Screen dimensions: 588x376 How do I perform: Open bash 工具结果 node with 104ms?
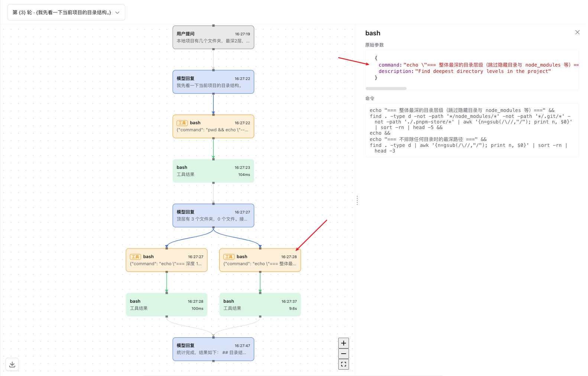tap(213, 171)
